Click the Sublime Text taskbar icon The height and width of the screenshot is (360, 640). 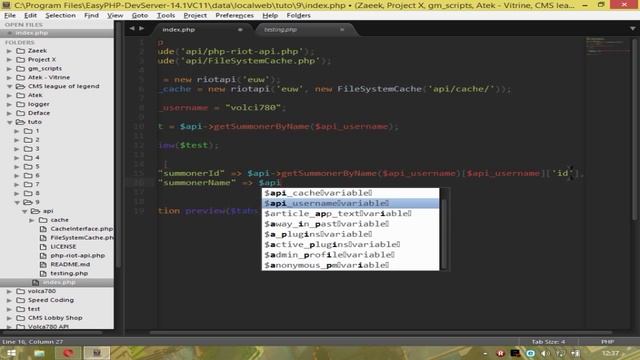tap(97, 353)
